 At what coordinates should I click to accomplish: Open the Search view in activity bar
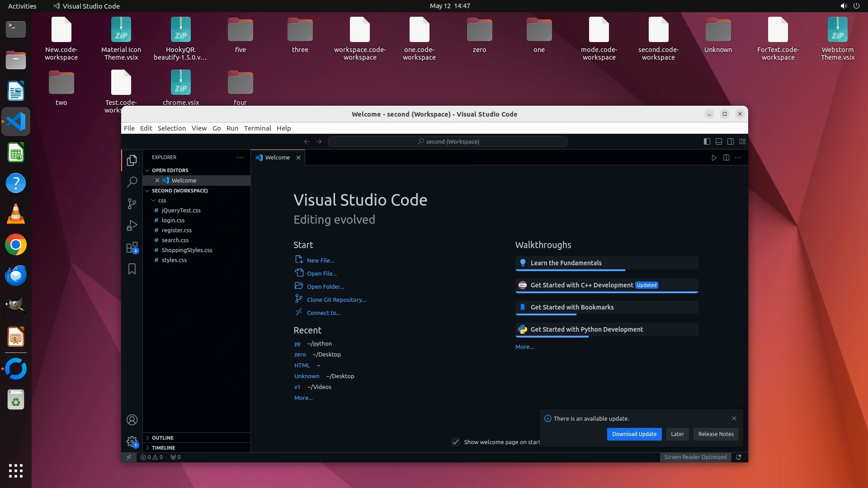tap(132, 182)
